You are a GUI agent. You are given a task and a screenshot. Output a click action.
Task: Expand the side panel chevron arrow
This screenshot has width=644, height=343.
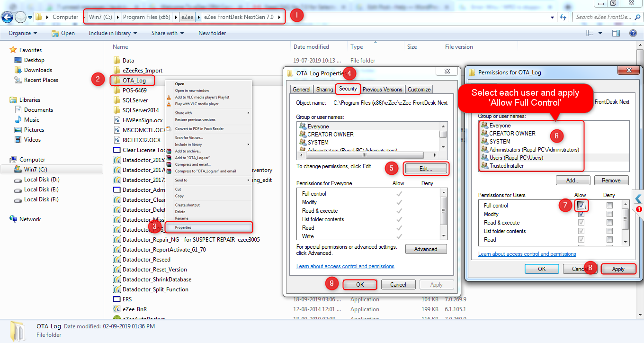coord(638,198)
